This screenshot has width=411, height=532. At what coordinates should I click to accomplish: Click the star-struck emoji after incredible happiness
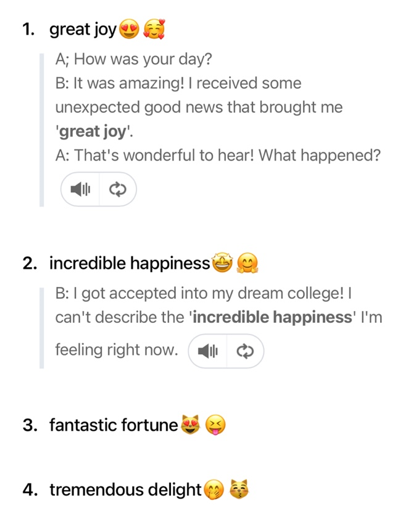[x=222, y=263]
